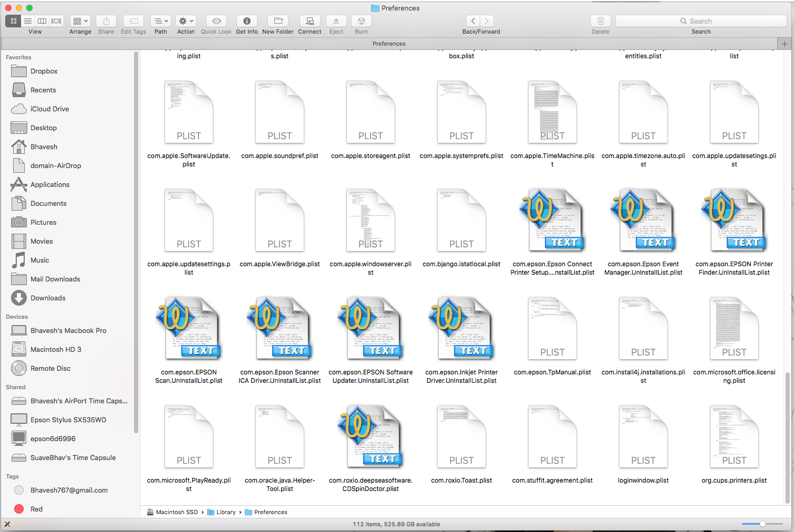794x532 pixels.
Task: Select com.bjango.istatlocal.plist file name
Action: point(461,264)
